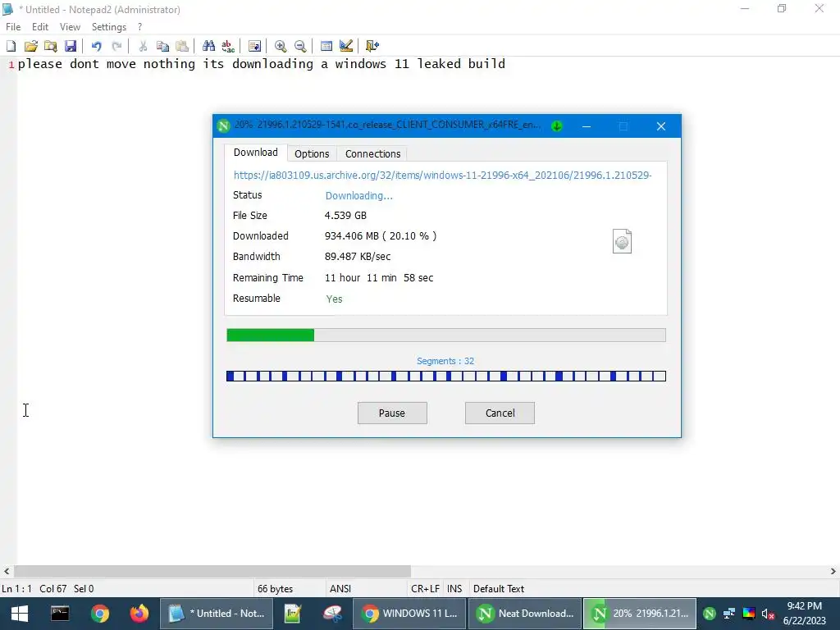Viewport: 840px width, 630px height.
Task: Click the Downloading... status text
Action: point(359,196)
